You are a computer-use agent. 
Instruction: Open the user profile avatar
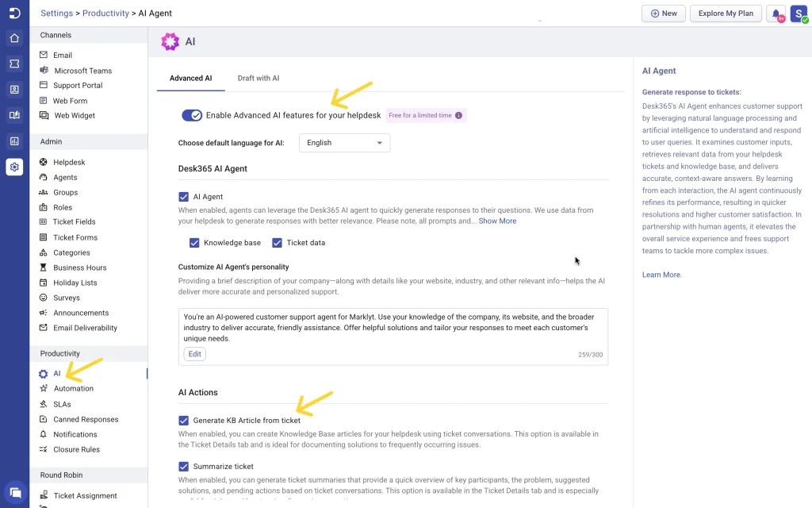(799, 13)
